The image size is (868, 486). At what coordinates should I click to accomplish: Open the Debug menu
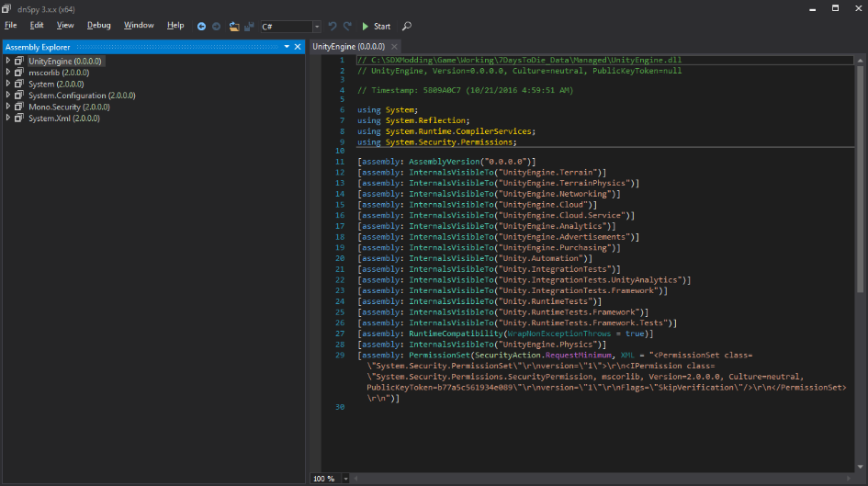coord(98,26)
